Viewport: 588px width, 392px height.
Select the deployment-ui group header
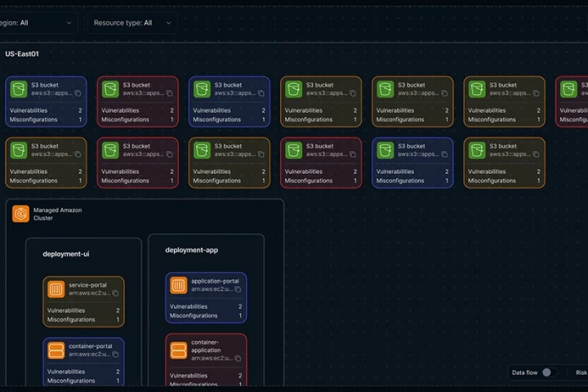pyautogui.click(x=66, y=254)
